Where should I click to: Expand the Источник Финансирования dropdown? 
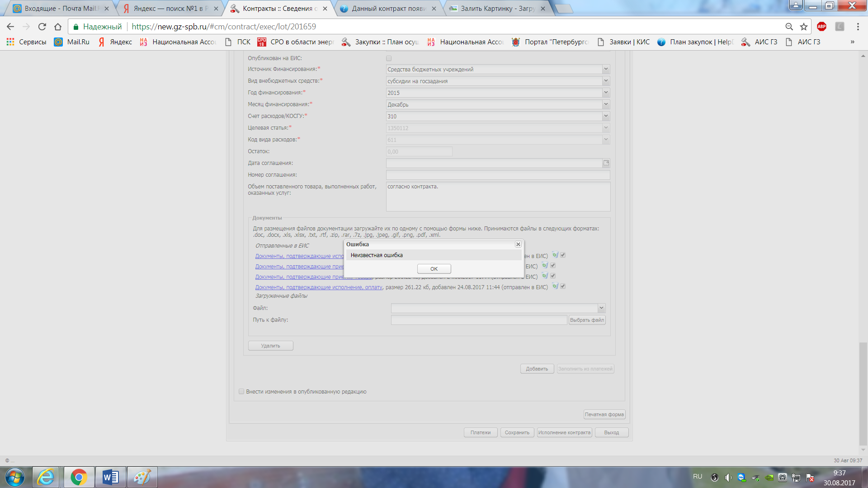[x=606, y=69]
